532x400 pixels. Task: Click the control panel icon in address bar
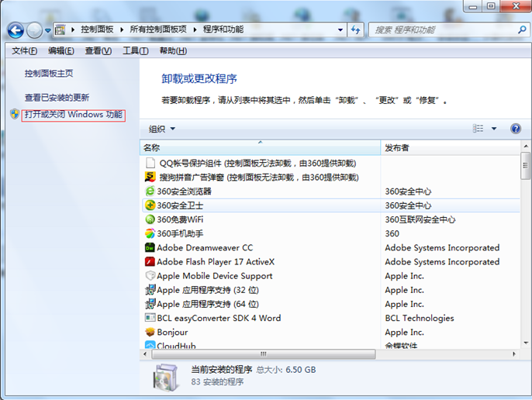click(x=60, y=30)
